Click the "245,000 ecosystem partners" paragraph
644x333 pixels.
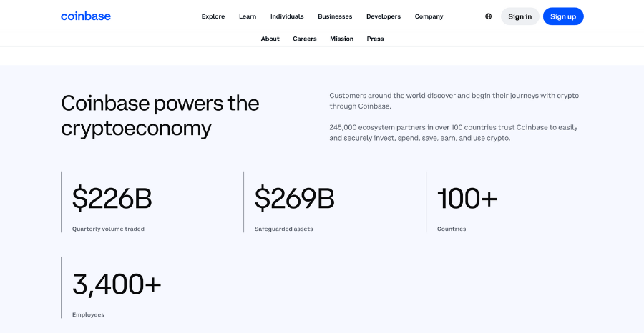coord(454,133)
